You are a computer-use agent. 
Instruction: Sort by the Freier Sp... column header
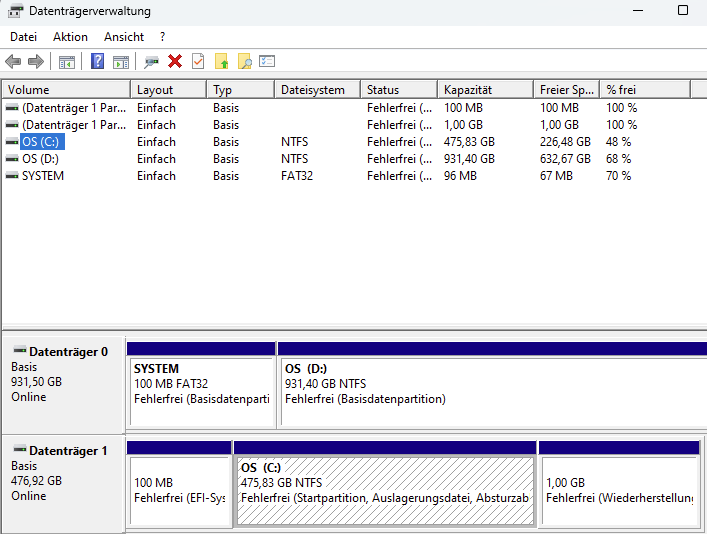pyautogui.click(x=567, y=90)
